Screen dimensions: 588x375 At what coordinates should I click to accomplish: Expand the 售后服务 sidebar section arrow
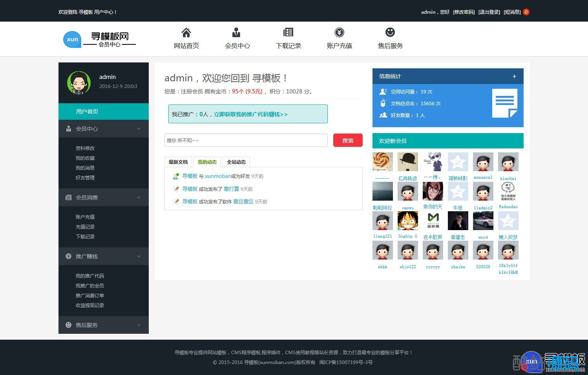point(139,325)
